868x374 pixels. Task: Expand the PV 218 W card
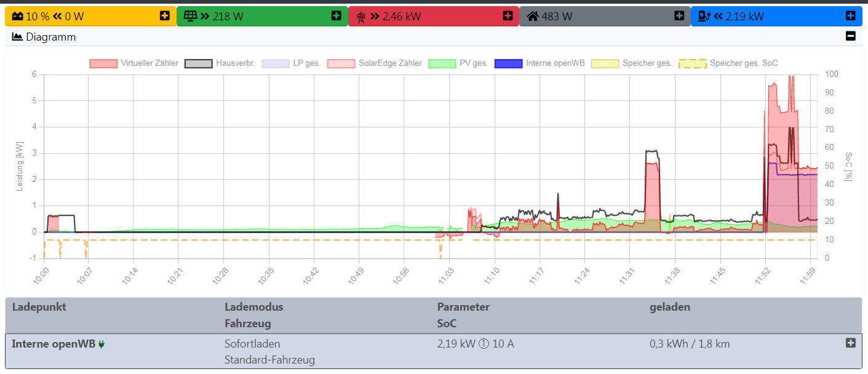[336, 16]
